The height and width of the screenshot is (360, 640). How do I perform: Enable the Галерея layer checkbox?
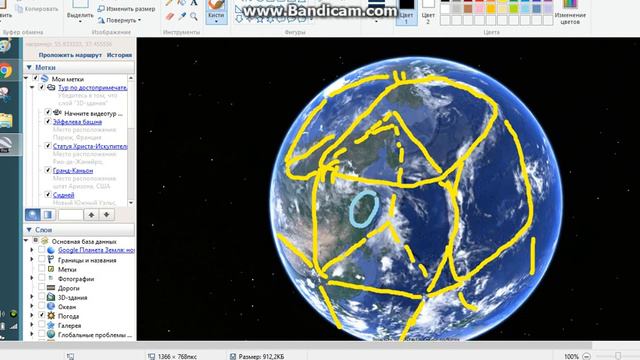(x=42, y=325)
